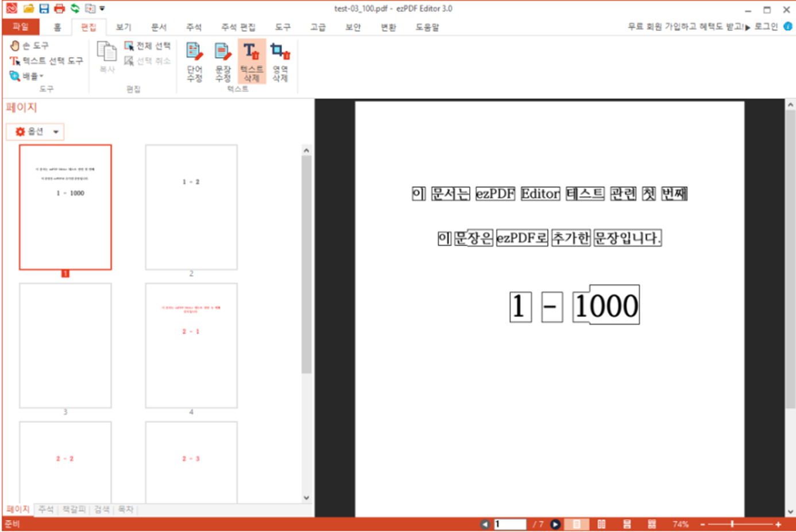Screen dimensions: 796x532
Task: Switch to the 검색 search panel tab
Action: pos(102,510)
